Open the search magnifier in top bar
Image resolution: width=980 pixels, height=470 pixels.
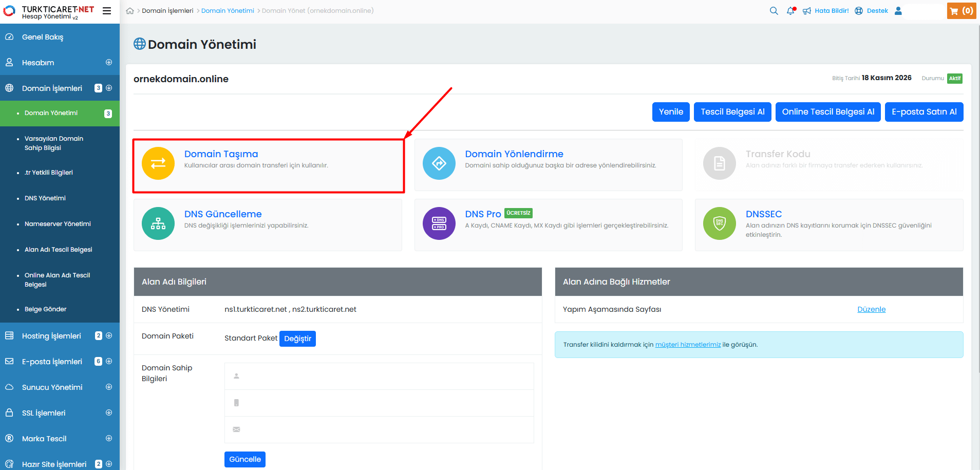pyautogui.click(x=774, y=11)
